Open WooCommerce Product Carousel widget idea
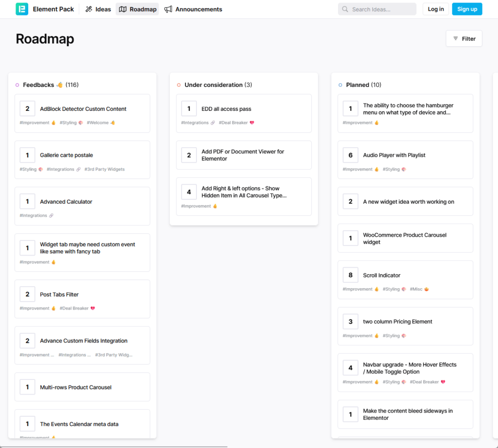Screen dimensions: 498x448 [x=405, y=239]
